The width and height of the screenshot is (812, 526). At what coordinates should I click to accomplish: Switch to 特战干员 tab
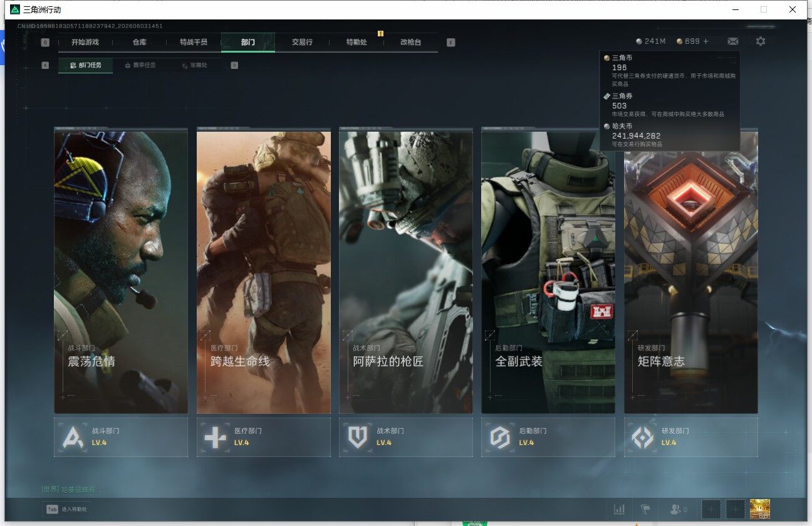[193, 43]
